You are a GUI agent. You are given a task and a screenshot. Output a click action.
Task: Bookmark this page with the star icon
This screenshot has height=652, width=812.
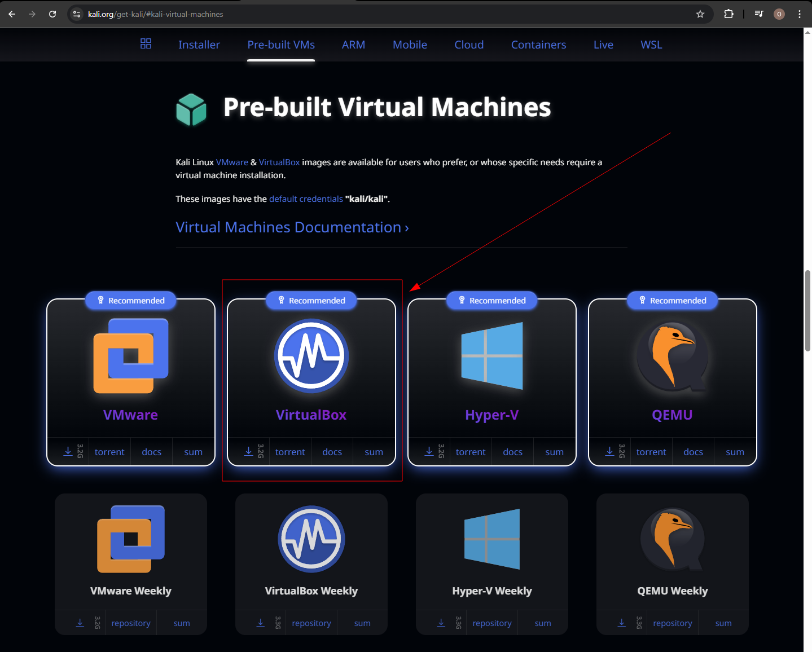[700, 14]
